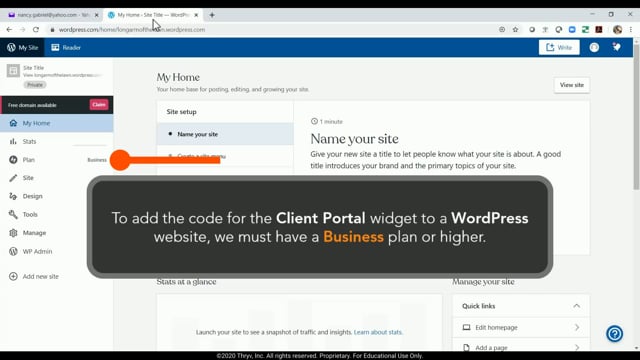
Task: Click the Design palette icon
Action: pos(13,196)
